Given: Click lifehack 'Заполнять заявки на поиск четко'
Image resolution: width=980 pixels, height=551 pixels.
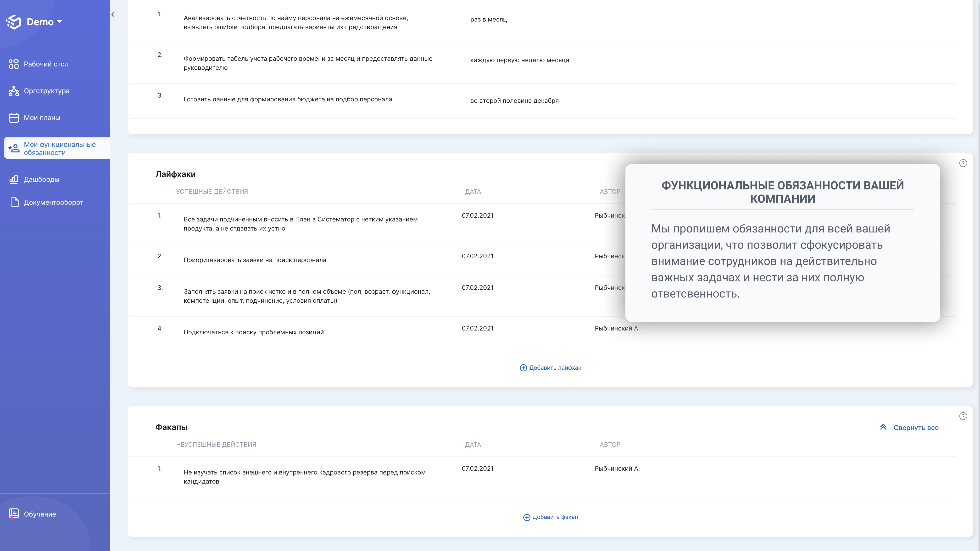Looking at the screenshot, I should [x=307, y=296].
